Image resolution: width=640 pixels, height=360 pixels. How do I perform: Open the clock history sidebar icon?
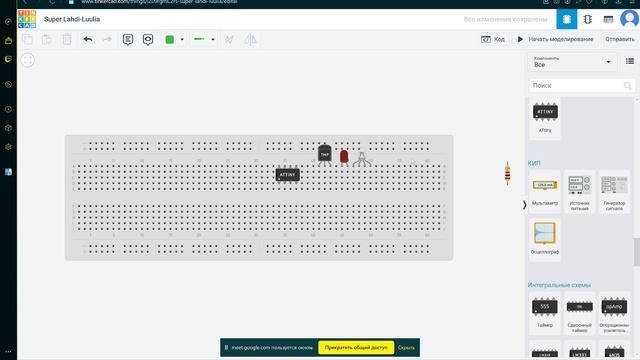[8, 109]
